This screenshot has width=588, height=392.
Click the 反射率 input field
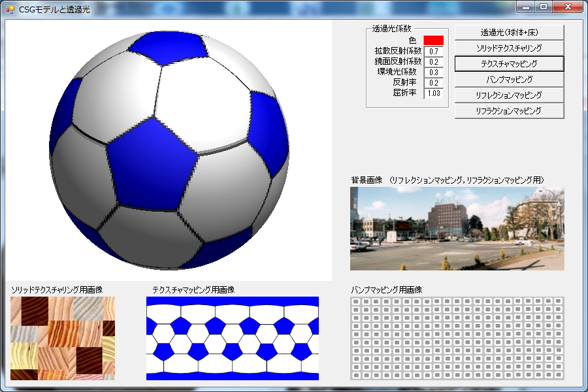[434, 83]
